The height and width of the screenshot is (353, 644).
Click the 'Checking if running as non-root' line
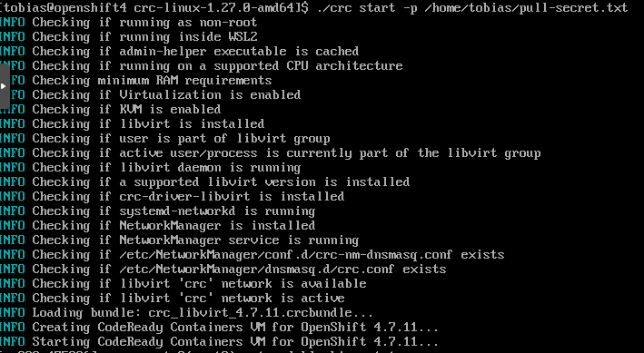128,22
